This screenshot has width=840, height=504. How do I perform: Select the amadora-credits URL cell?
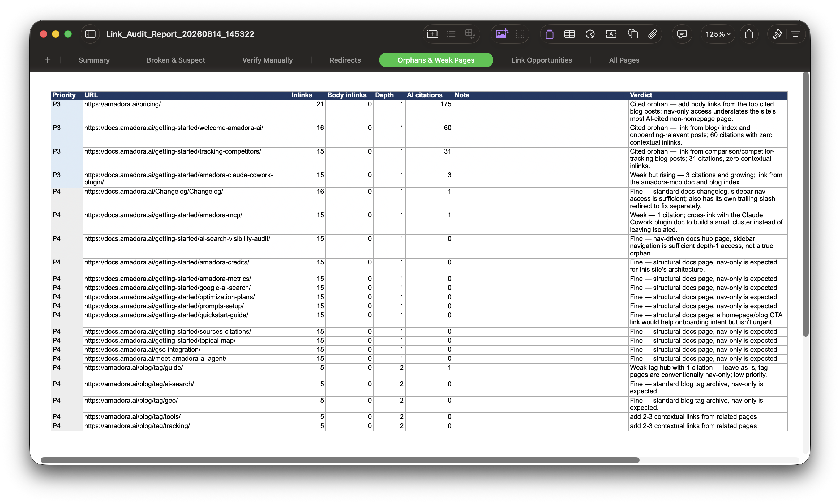coord(186,266)
